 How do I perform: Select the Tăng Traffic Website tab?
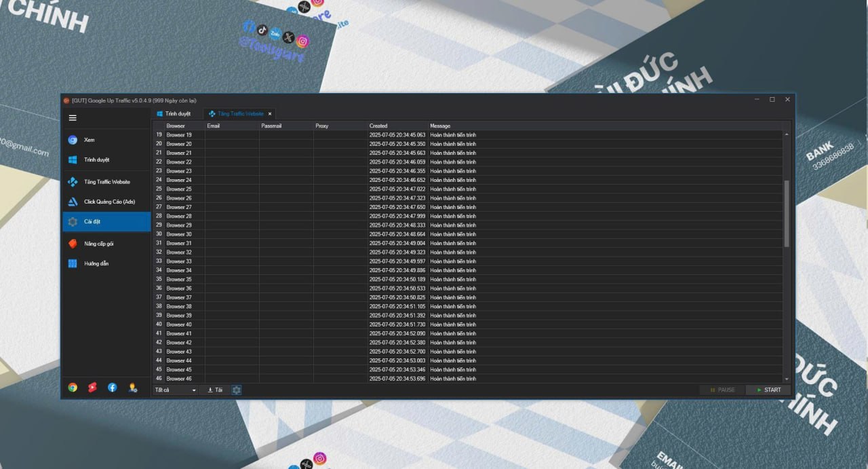tap(240, 114)
